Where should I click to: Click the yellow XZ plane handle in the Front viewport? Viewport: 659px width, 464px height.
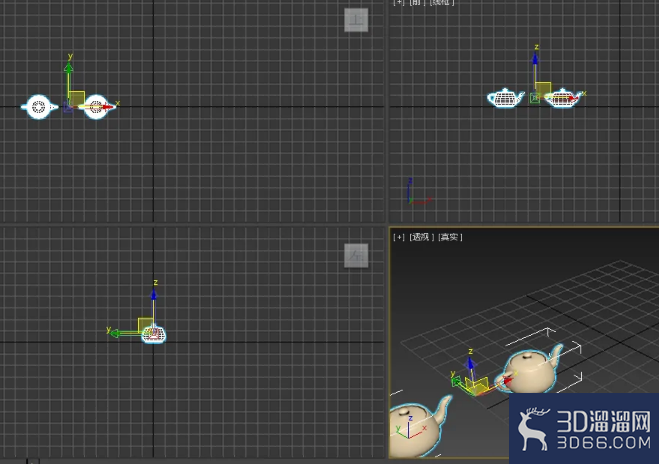pyautogui.click(x=543, y=90)
